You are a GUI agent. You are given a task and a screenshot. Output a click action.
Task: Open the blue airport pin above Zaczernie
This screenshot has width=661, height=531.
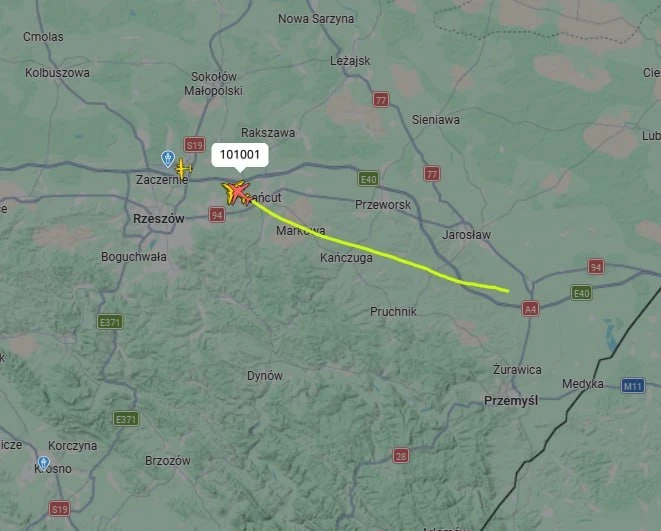coord(168,158)
